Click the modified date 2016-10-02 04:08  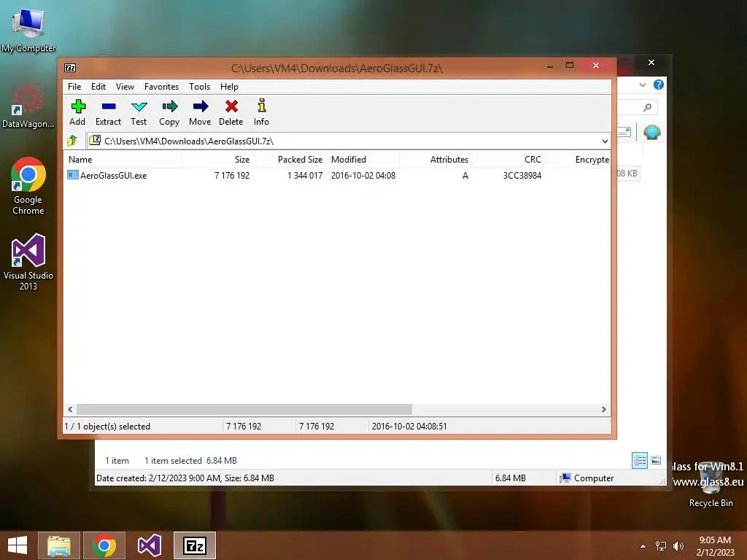(x=363, y=175)
